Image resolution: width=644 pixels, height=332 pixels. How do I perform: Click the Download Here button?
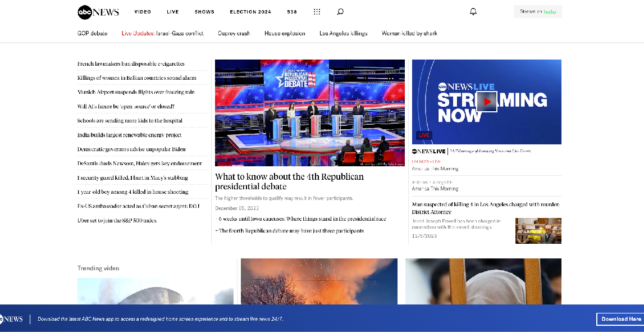(x=620, y=319)
